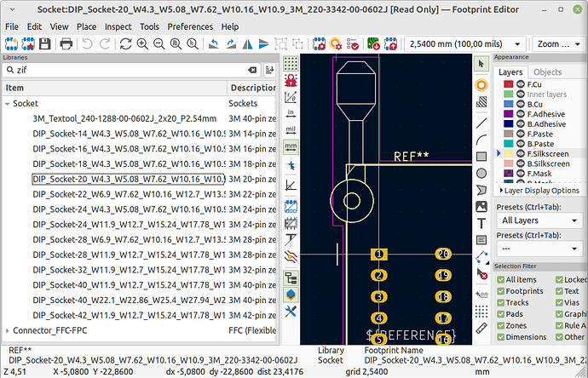
Task: Open the library search options menu
Action: point(269,70)
